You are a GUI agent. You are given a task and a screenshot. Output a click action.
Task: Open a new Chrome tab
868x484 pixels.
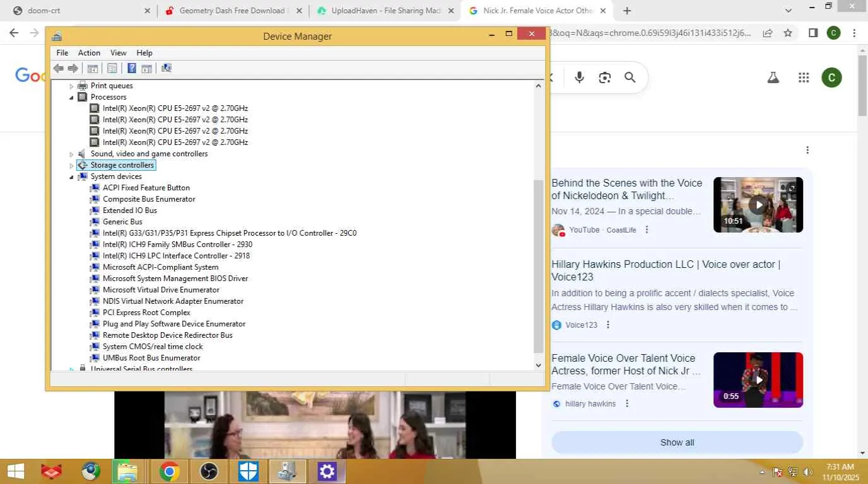click(x=627, y=11)
